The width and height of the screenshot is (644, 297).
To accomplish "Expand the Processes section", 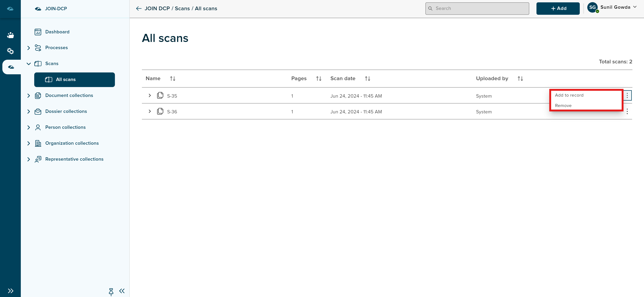I will 29,47.
